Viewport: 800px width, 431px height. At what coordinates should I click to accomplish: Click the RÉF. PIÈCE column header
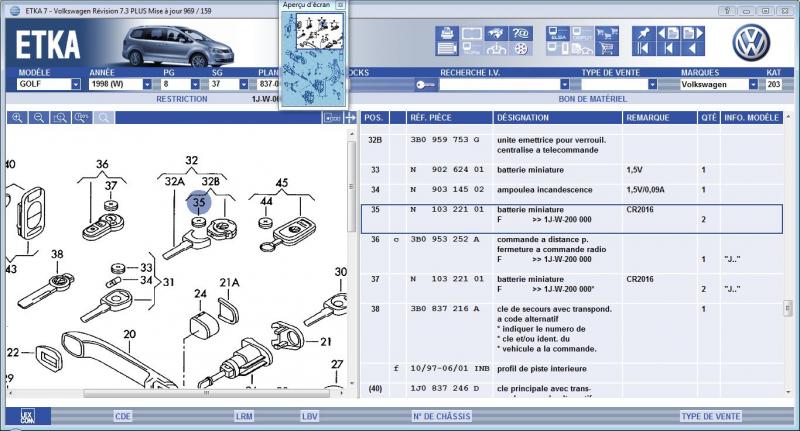[x=449, y=118]
